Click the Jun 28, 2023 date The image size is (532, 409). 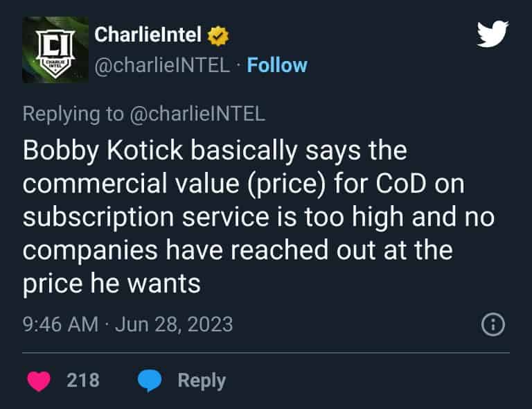[174, 324]
